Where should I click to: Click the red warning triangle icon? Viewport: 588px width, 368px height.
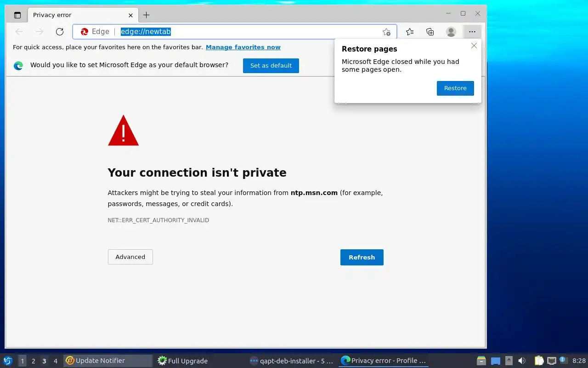point(123,131)
